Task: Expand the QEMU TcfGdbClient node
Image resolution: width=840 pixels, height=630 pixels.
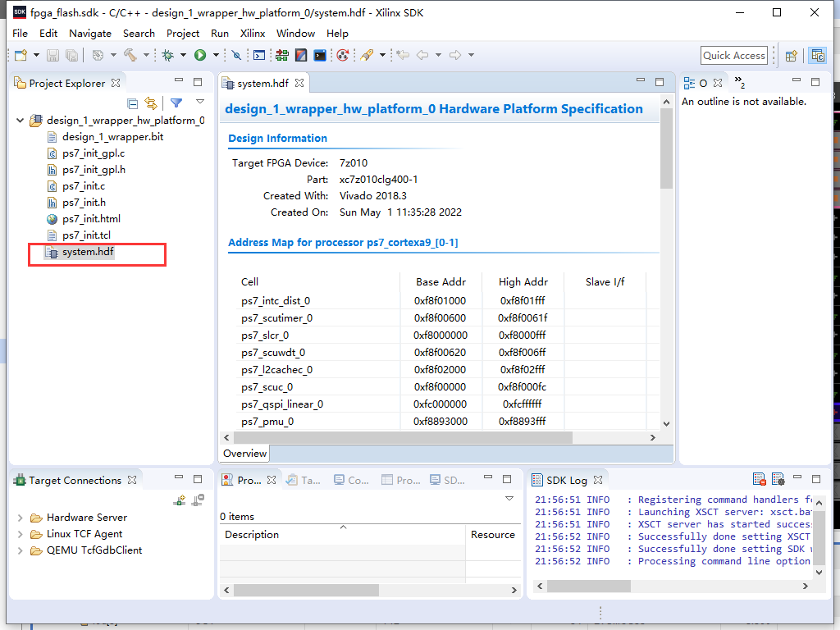Action: (20, 550)
